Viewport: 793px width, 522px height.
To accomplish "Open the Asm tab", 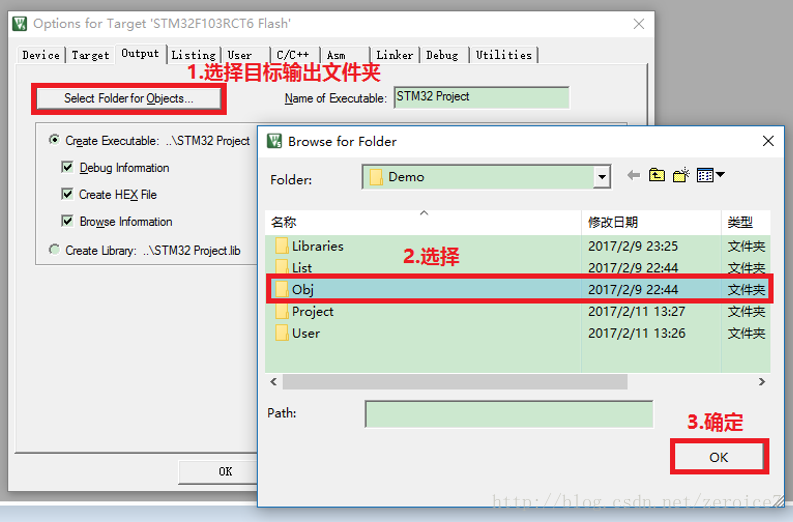I will 345,55.
